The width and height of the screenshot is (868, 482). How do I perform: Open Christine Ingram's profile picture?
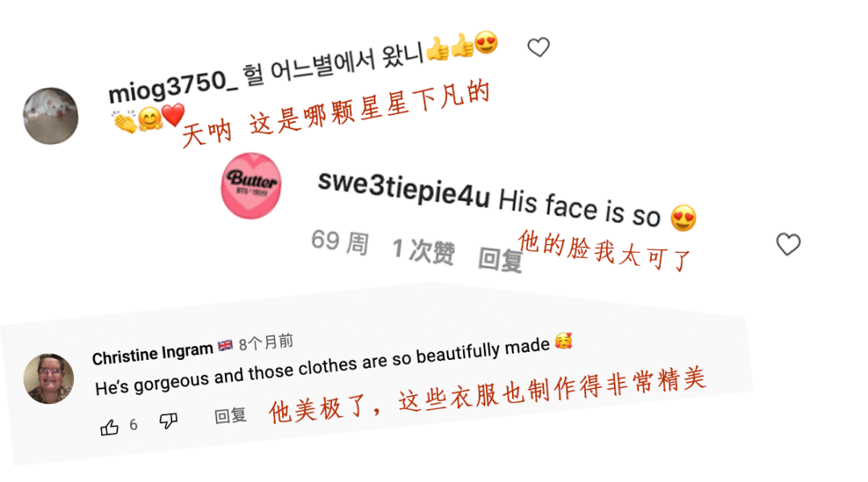coord(49,379)
